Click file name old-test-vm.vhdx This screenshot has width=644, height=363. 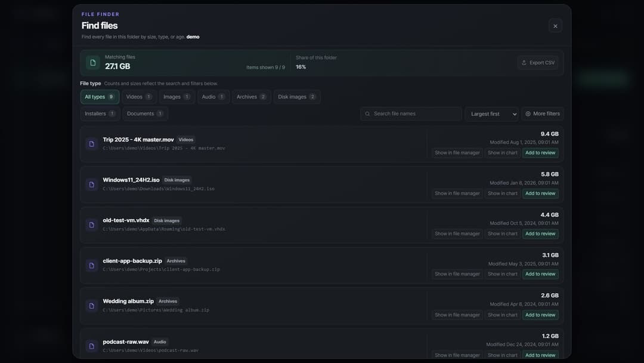click(x=126, y=220)
